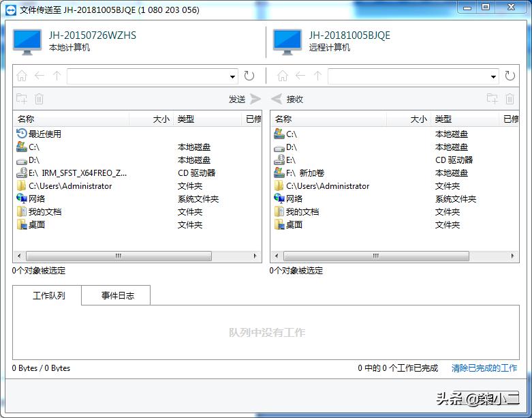Click left arrow on remote horizontal scrollbar
This screenshot has height=418, width=532.
point(277,256)
